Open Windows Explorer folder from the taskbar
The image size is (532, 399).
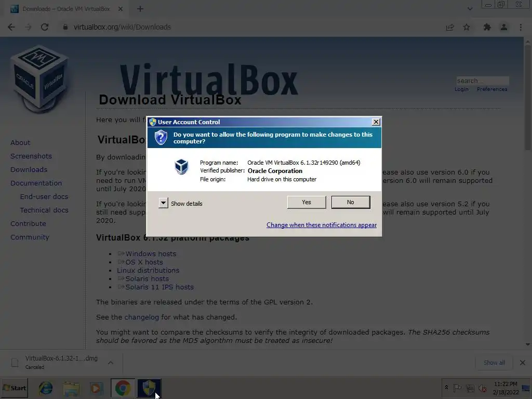71,388
